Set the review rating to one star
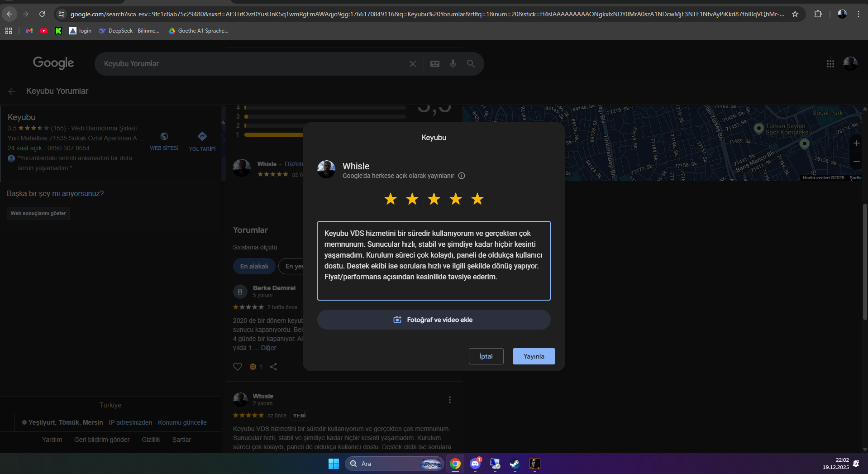This screenshot has height=474, width=868. pyautogui.click(x=391, y=199)
